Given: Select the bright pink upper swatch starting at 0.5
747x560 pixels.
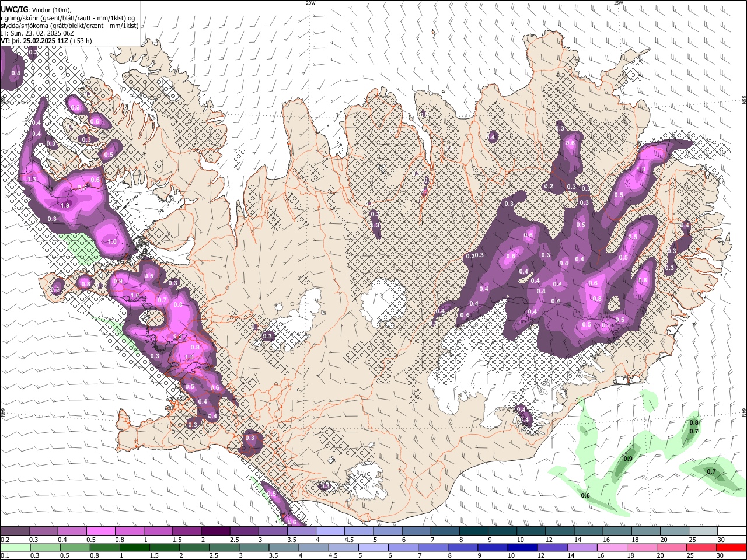Looking at the screenshot, I should coord(100,531).
